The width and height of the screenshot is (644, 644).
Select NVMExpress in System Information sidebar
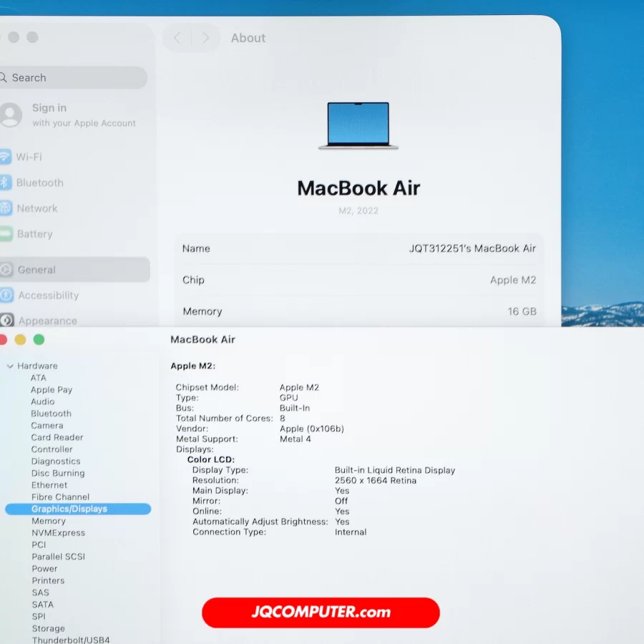[x=58, y=533]
